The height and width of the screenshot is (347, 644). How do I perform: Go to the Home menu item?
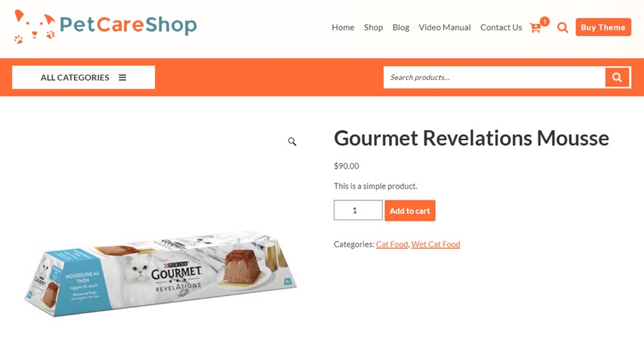343,28
